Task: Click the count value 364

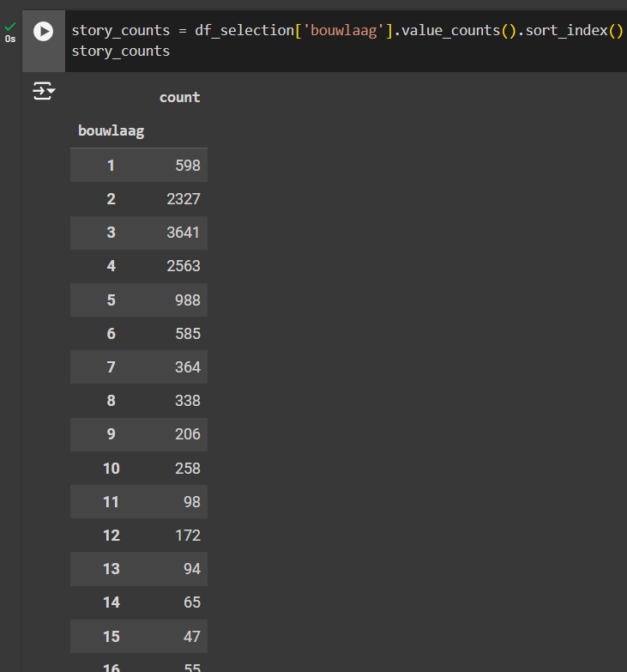Action: (186, 367)
